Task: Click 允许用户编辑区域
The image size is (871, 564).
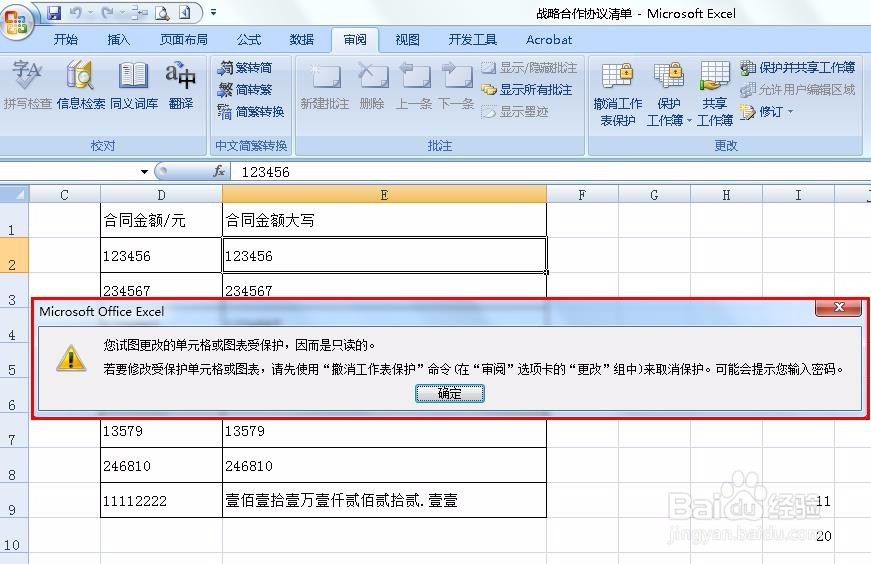Action: (797, 89)
